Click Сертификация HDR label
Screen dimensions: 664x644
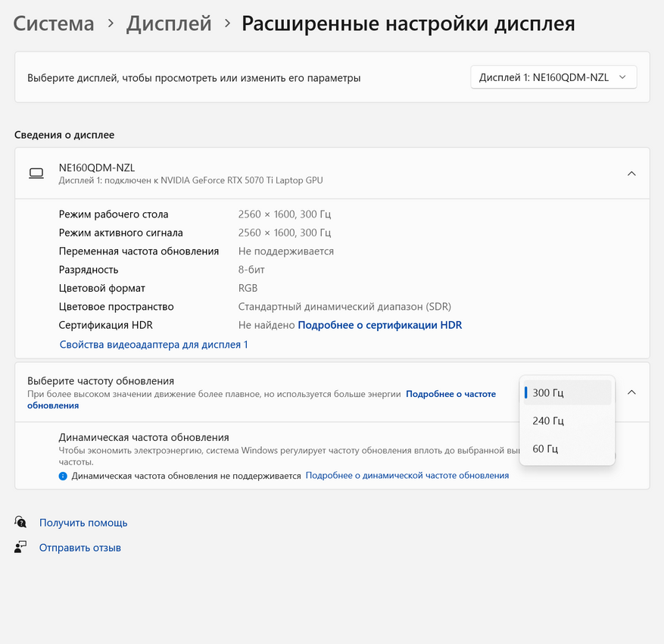click(105, 325)
